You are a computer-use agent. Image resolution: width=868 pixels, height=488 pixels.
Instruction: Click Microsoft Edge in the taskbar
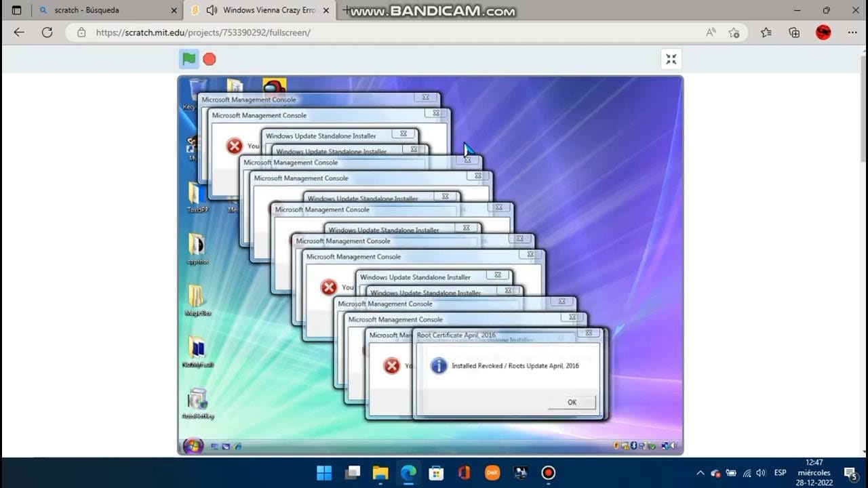point(408,472)
